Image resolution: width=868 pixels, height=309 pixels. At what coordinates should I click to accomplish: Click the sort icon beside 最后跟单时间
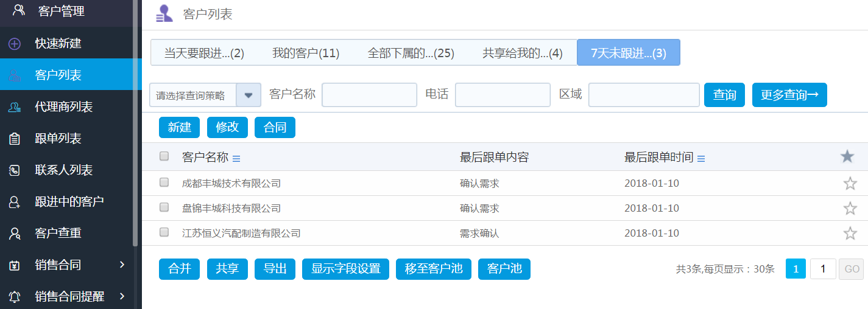tap(701, 159)
